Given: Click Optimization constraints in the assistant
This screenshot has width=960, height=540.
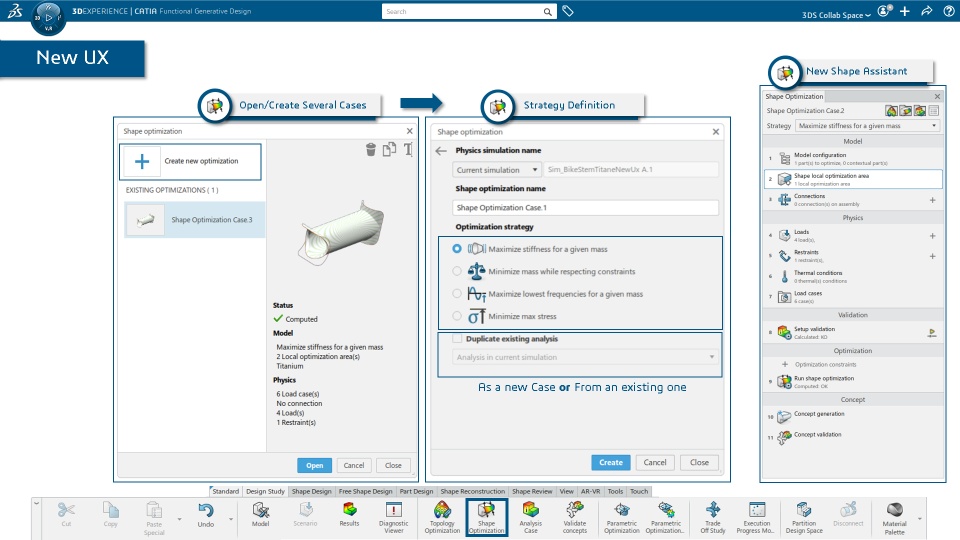Looking at the screenshot, I should [x=825, y=364].
